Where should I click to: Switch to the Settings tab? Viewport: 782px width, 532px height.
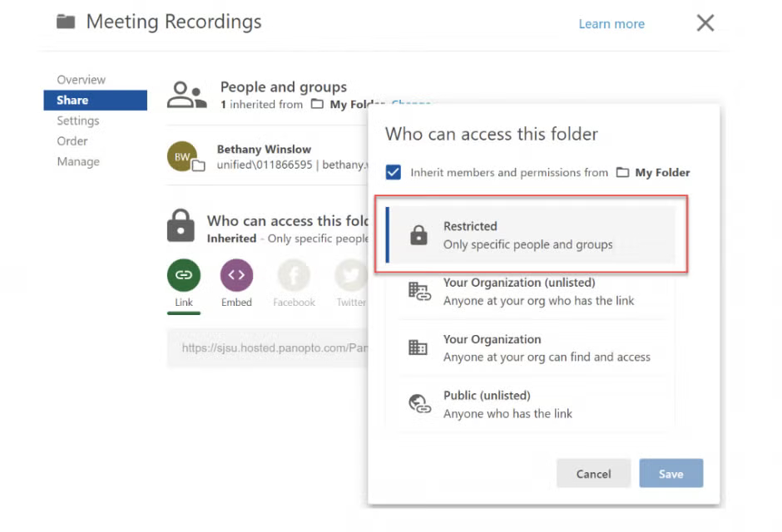[77, 121]
